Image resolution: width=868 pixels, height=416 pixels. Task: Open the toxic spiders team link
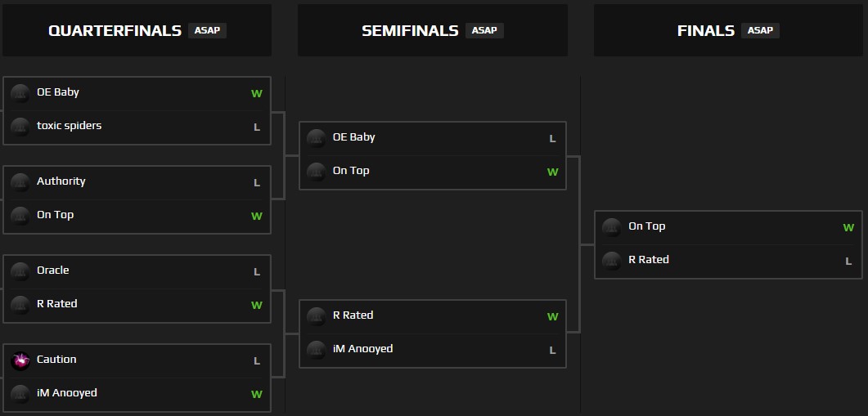coord(70,126)
